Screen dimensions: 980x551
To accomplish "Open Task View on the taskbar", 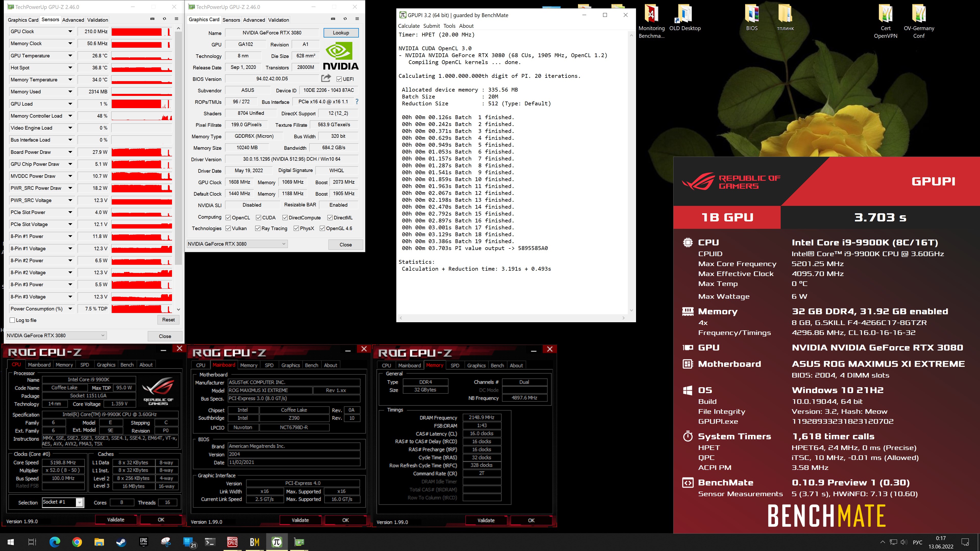I will (32, 542).
